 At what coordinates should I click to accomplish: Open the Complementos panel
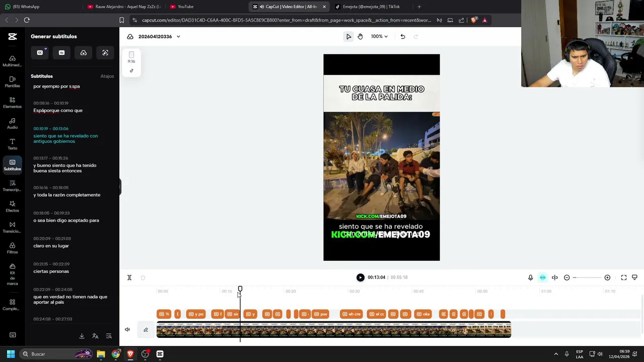12,305
